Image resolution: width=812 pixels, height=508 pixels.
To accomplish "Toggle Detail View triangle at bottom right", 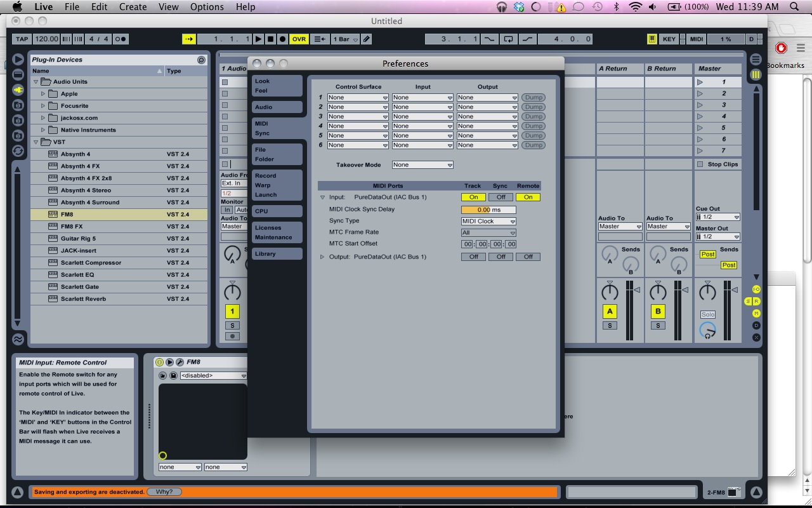I will click(756, 492).
